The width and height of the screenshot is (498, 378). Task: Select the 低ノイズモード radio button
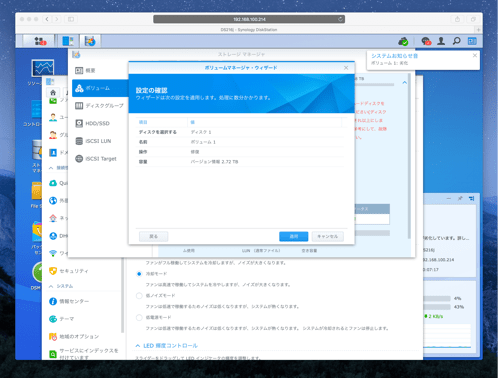coord(139,296)
